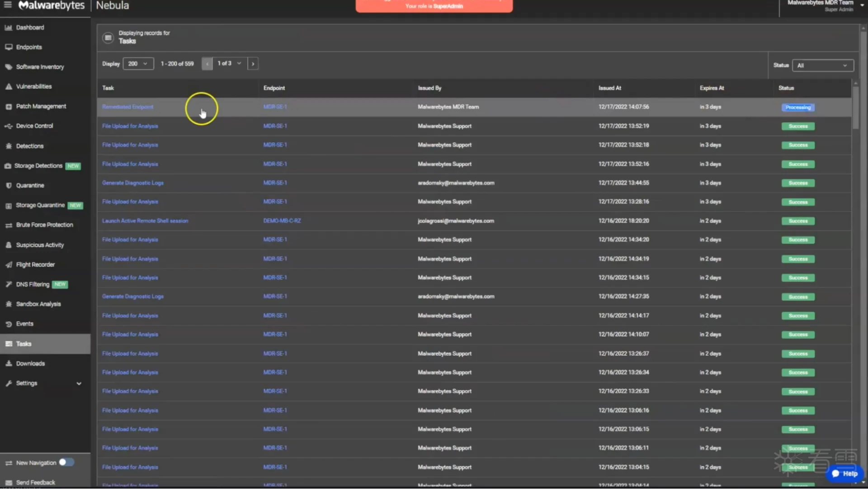Click the Flight Recorder plane icon
The image size is (868, 489).
(x=8, y=265)
